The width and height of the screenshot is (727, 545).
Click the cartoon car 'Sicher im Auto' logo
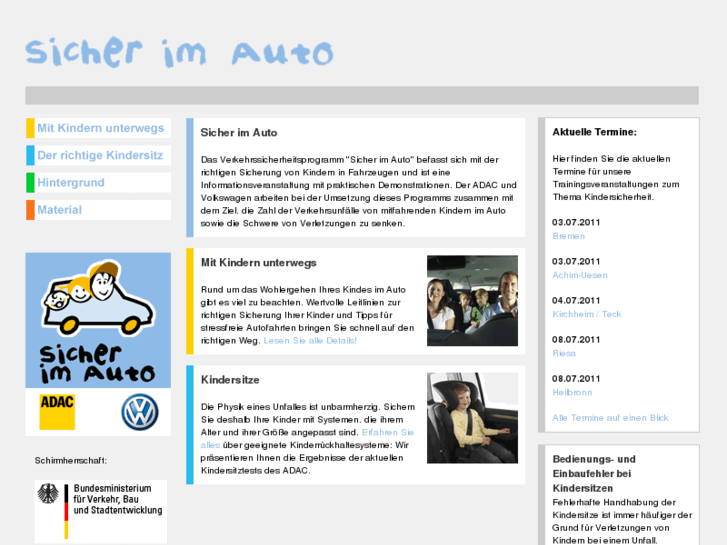98,321
